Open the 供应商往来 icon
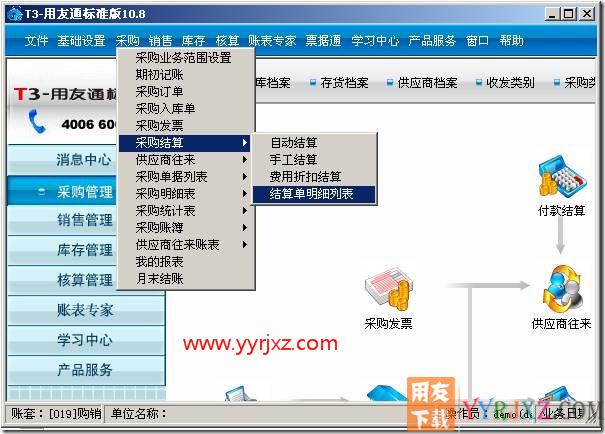Screen dimensions: 605x434 563,289
